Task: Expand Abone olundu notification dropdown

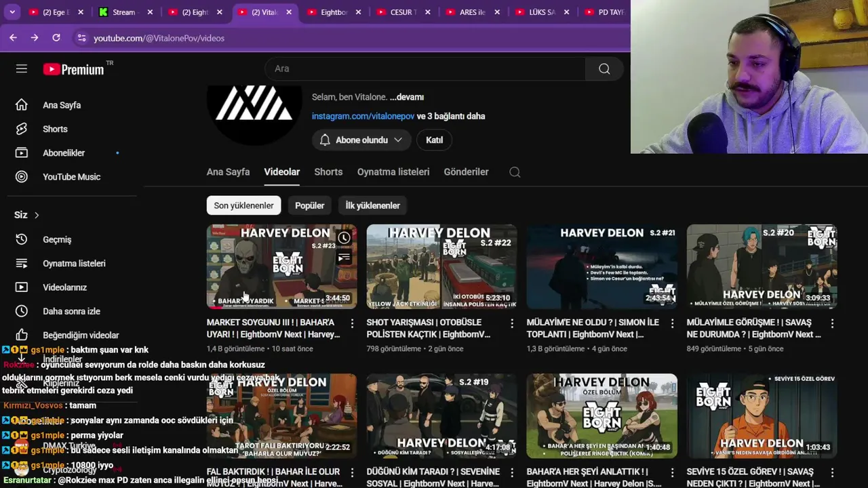Action: click(398, 140)
